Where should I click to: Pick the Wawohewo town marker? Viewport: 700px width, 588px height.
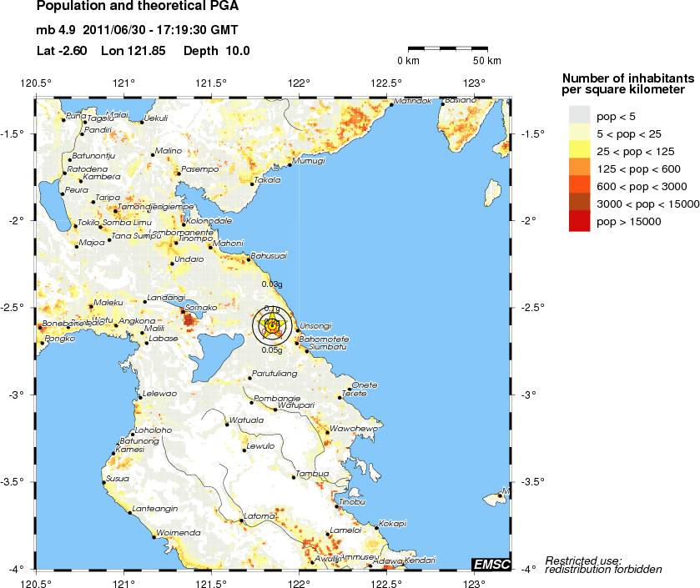[x=327, y=432]
